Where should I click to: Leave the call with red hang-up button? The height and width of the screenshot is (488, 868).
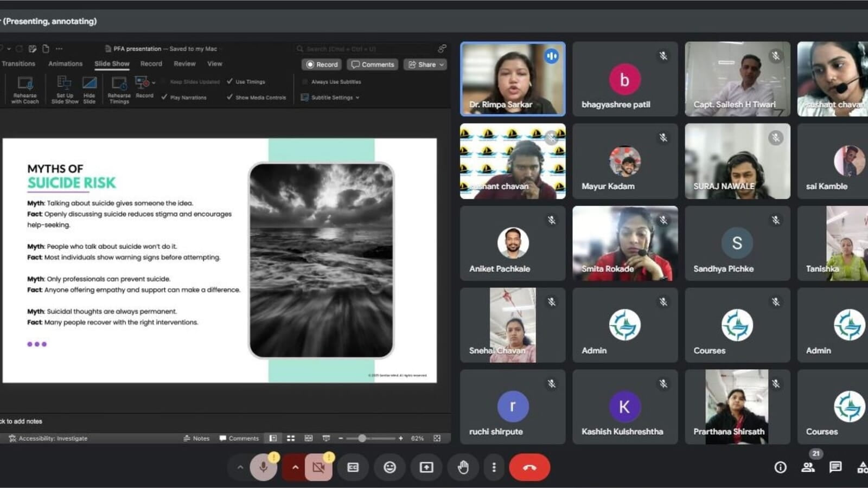pos(529,467)
